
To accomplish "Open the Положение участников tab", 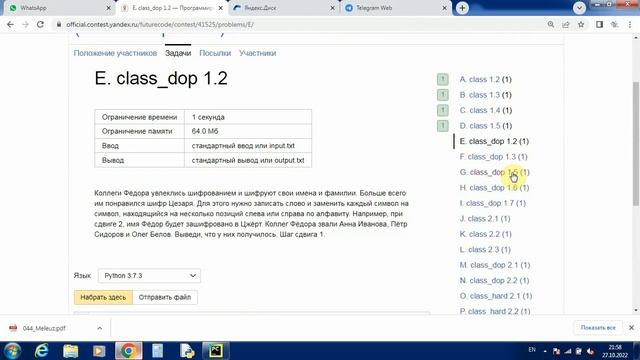I will pos(115,53).
